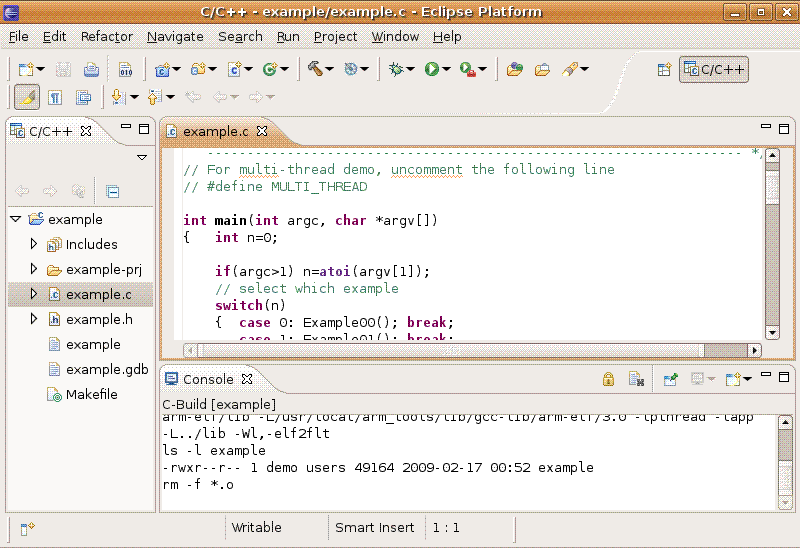Open the C/C++ view menu triangle
This screenshot has width=800, height=548.
[x=142, y=157]
